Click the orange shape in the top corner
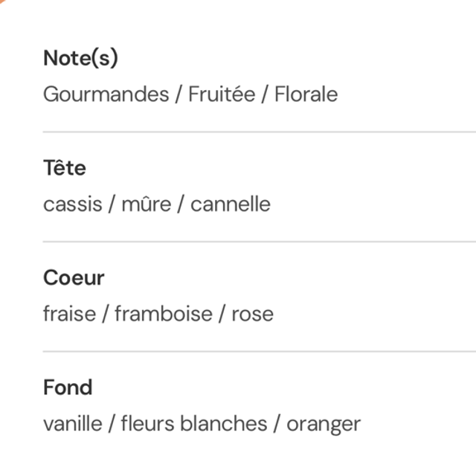 point(9,4)
